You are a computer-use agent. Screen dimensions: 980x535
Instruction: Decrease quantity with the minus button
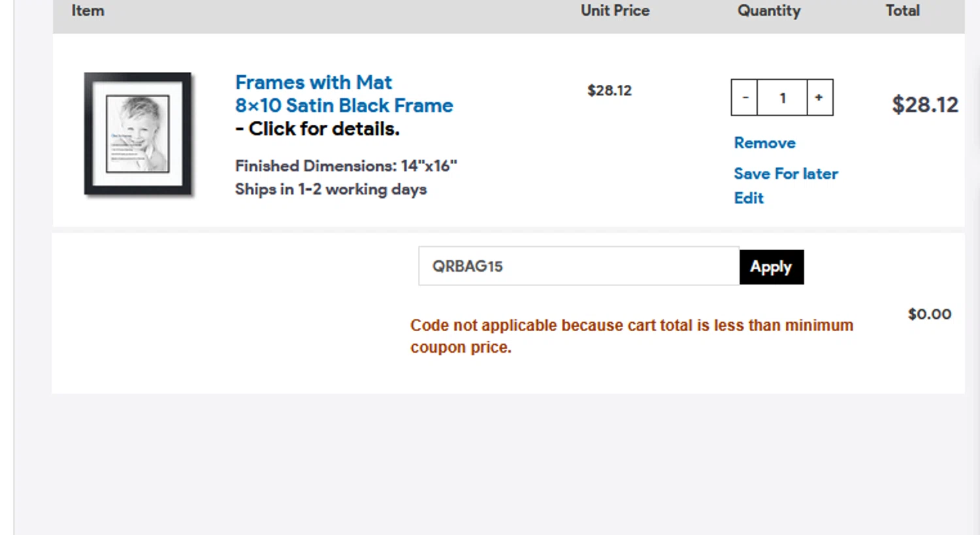[x=744, y=98]
